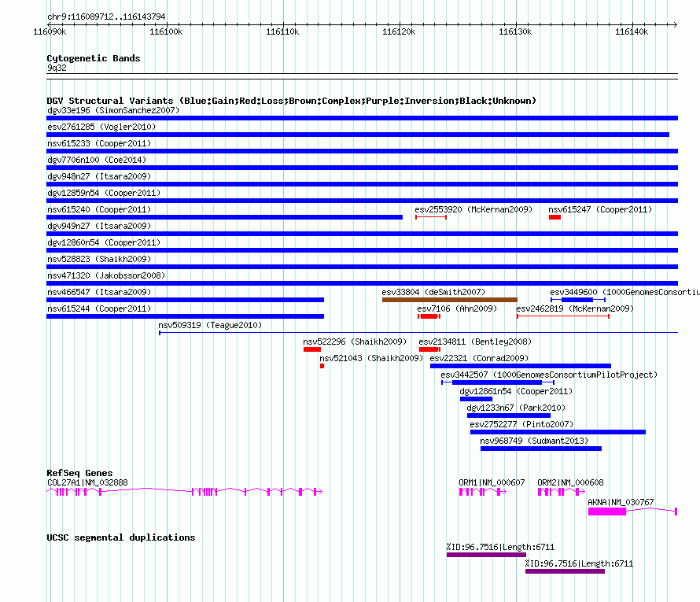The width and height of the screenshot is (700, 602).
Task: Open the COL27A1|NM_032888 gene label
Action: point(87,482)
